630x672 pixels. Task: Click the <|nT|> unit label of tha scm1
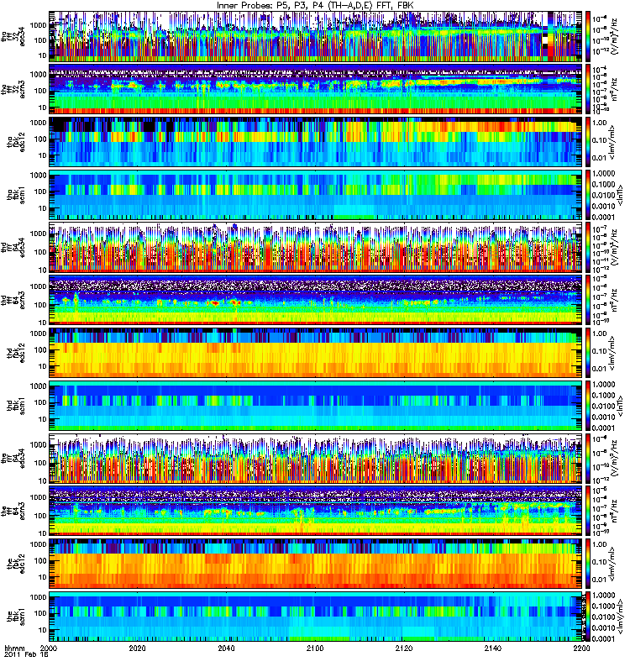click(620, 195)
